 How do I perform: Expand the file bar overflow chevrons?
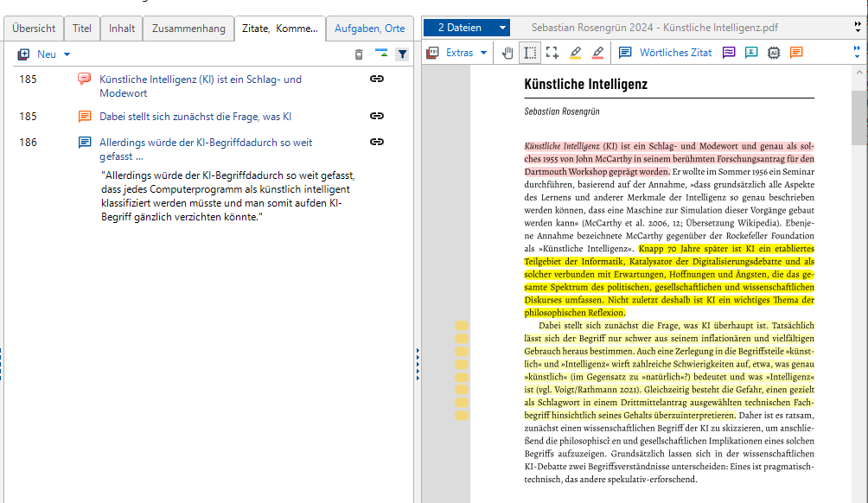click(x=858, y=27)
